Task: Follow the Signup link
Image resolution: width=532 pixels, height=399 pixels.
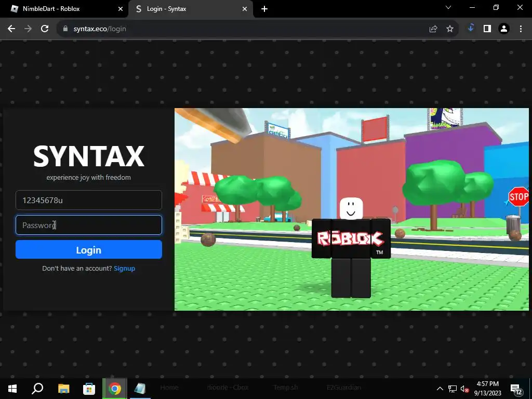Action: point(124,269)
